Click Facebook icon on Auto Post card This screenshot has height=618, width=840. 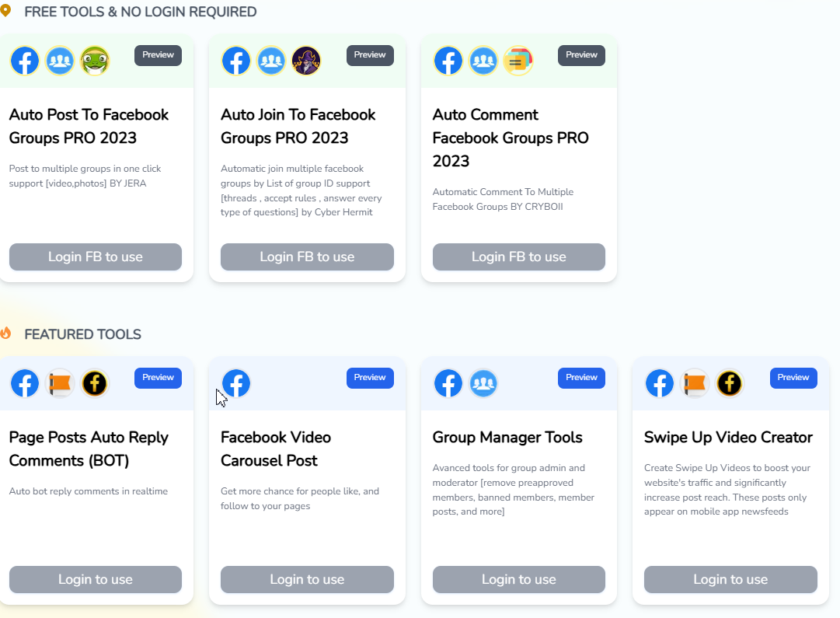(x=25, y=60)
